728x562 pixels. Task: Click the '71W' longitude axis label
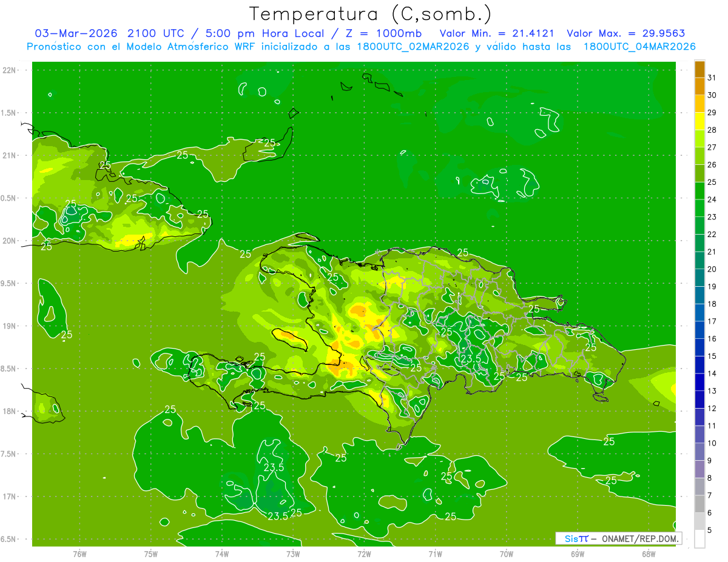(435, 554)
